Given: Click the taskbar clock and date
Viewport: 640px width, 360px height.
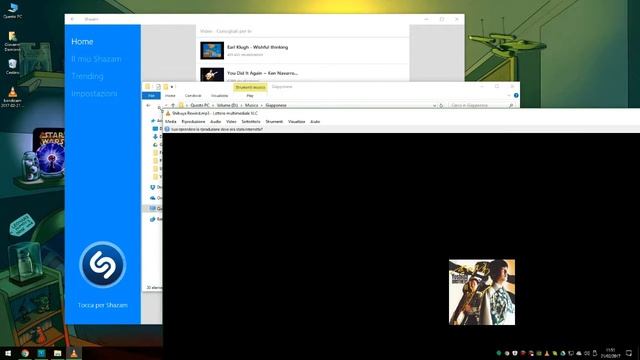Looking at the screenshot, I should click(x=611, y=353).
